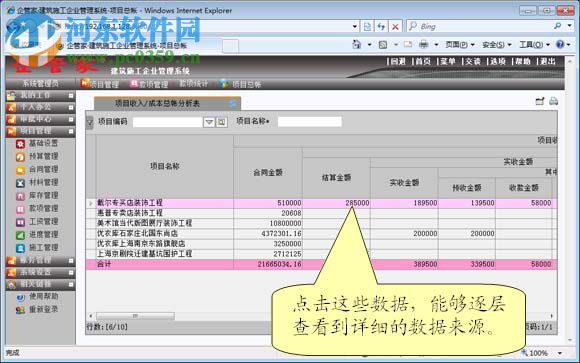Click the IE Home icon
The image size is (580, 363).
pos(357,45)
